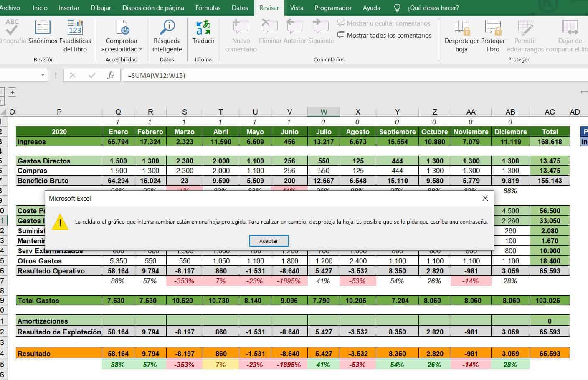This screenshot has width=588, height=380.
Task: Click Permitir editar rangos
Action: point(525,36)
